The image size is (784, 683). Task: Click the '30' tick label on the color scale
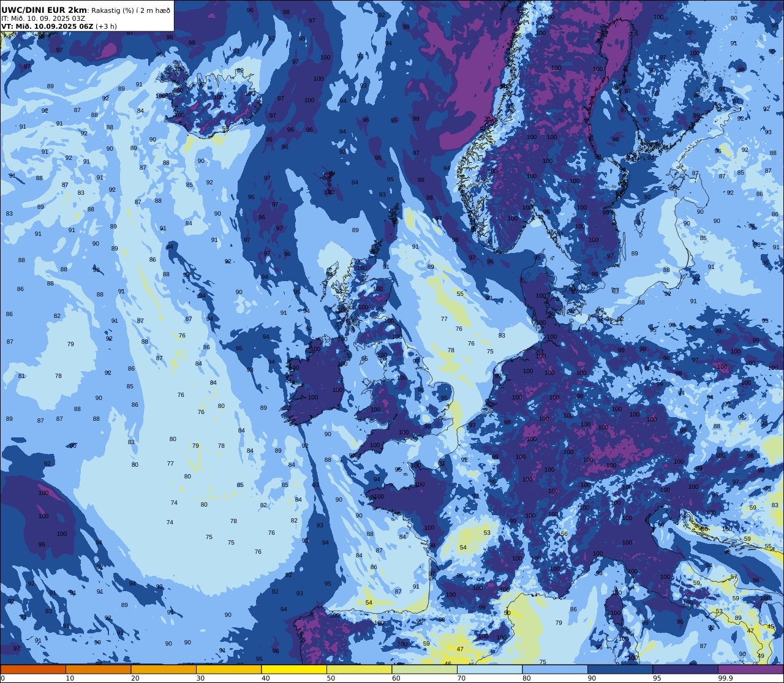[200, 678]
